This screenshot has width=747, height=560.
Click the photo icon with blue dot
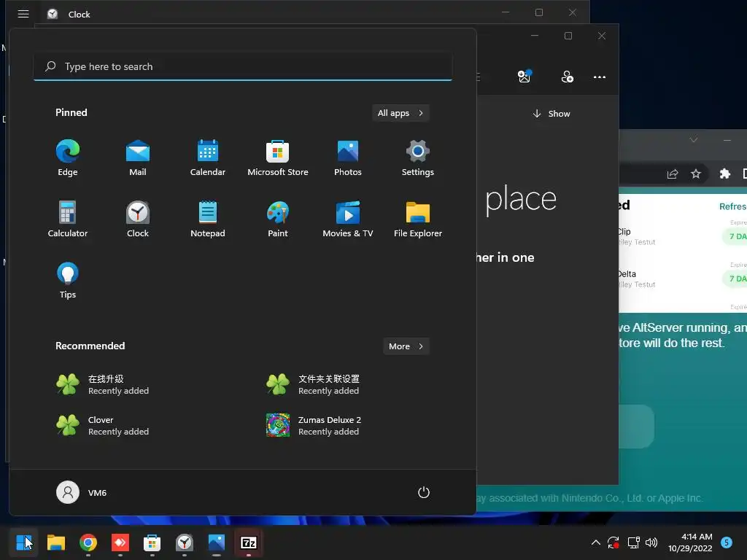click(x=525, y=77)
